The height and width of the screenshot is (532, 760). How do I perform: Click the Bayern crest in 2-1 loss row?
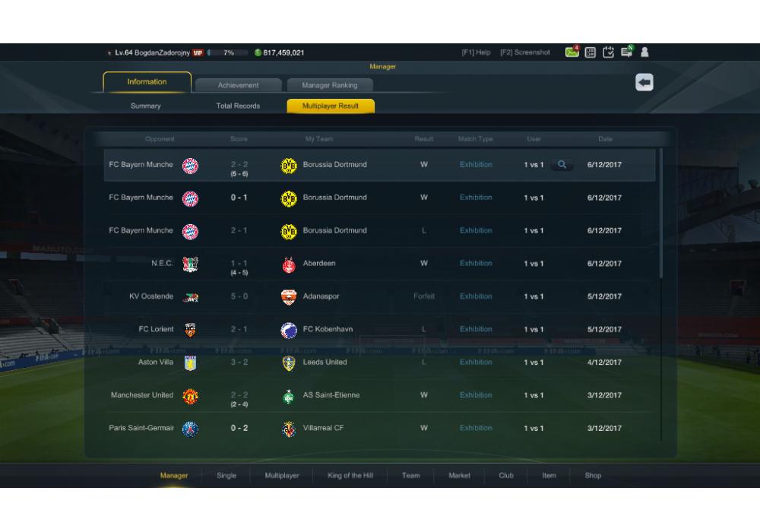click(x=190, y=232)
